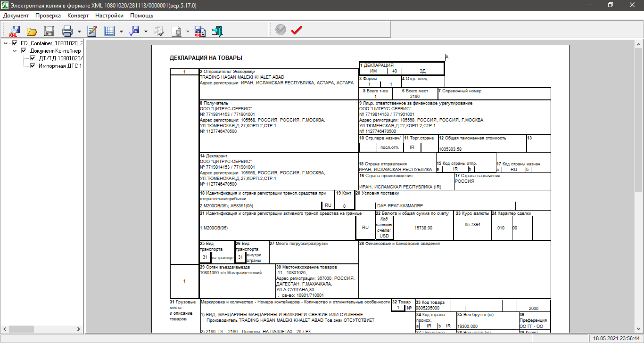
Task: Open the Проверка menu
Action: coord(48,15)
